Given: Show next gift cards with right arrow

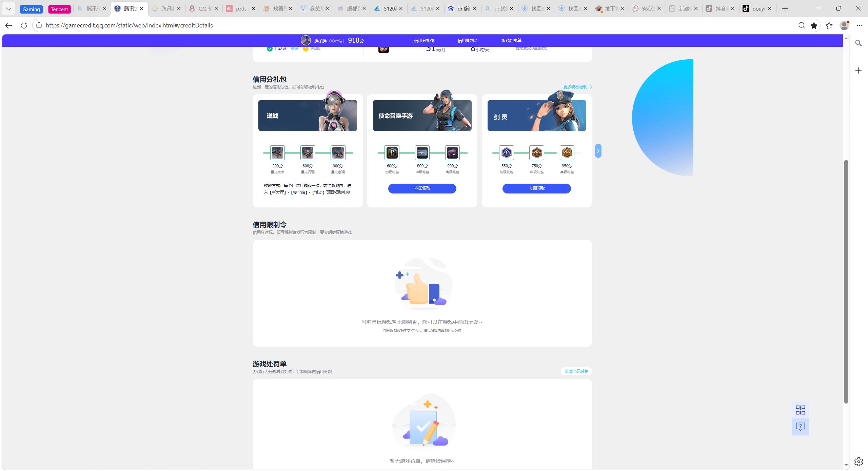Looking at the screenshot, I should (598, 151).
